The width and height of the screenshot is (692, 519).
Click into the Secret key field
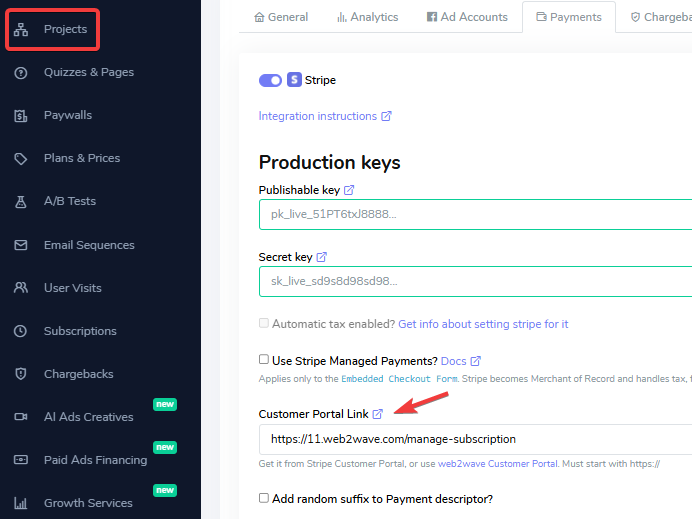[476, 282]
